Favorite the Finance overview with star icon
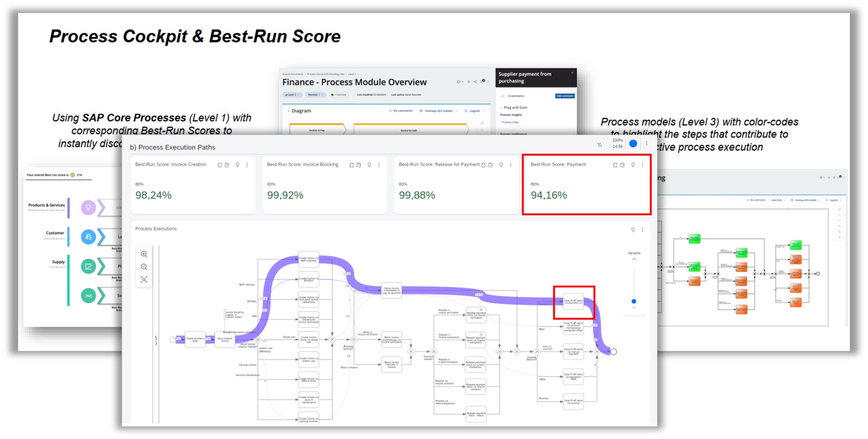 468,82
